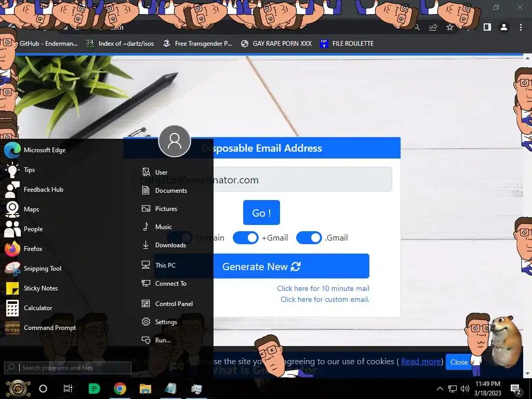Launch Firefox from start menu list
This screenshot has width=532, height=399.
(24, 249)
